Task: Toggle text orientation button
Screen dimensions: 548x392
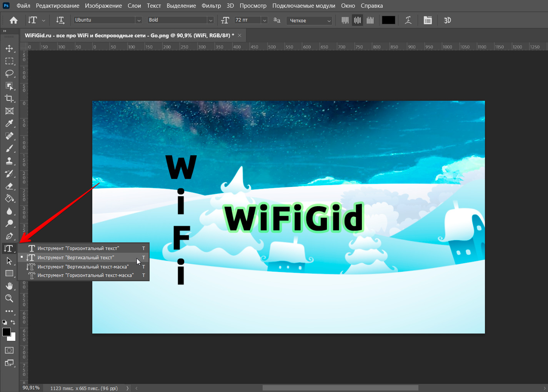Action: pyautogui.click(x=60, y=20)
